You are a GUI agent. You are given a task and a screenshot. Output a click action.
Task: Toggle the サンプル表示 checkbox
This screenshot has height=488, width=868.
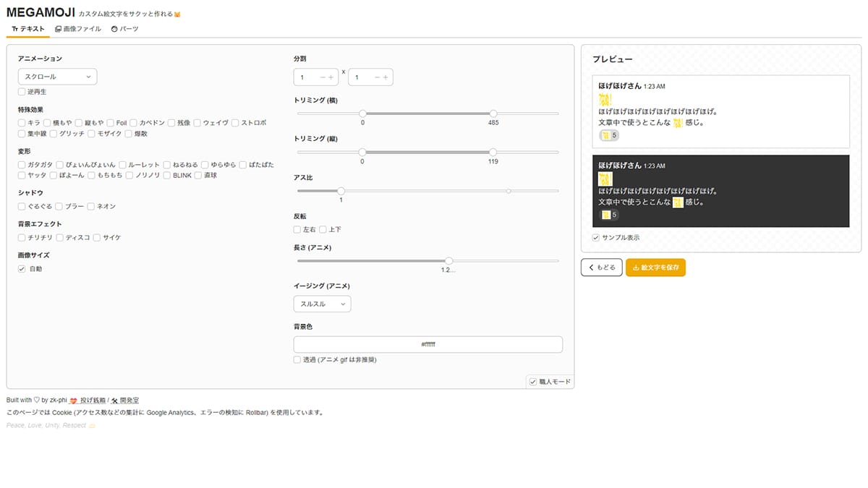pos(596,237)
